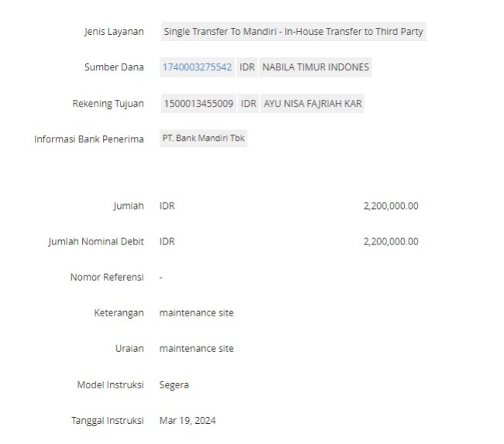Click the Model Instruksi Segera value
The width and height of the screenshot is (504, 444).
point(174,385)
